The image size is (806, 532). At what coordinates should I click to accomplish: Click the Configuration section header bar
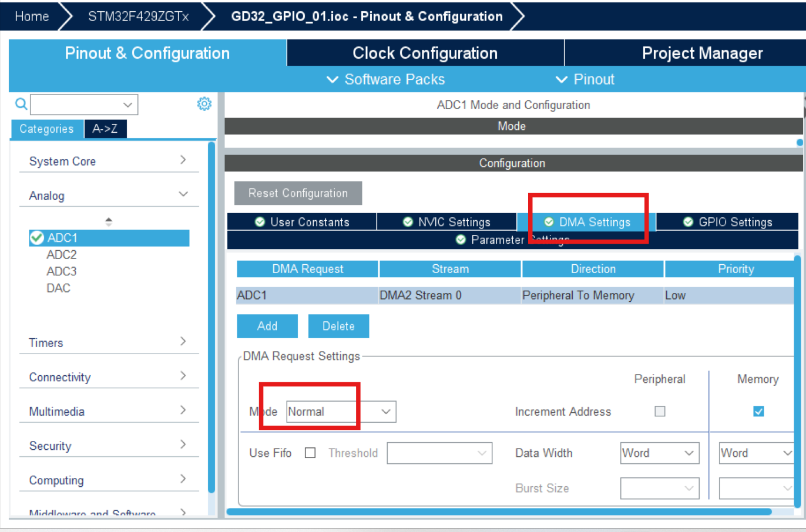(x=513, y=163)
